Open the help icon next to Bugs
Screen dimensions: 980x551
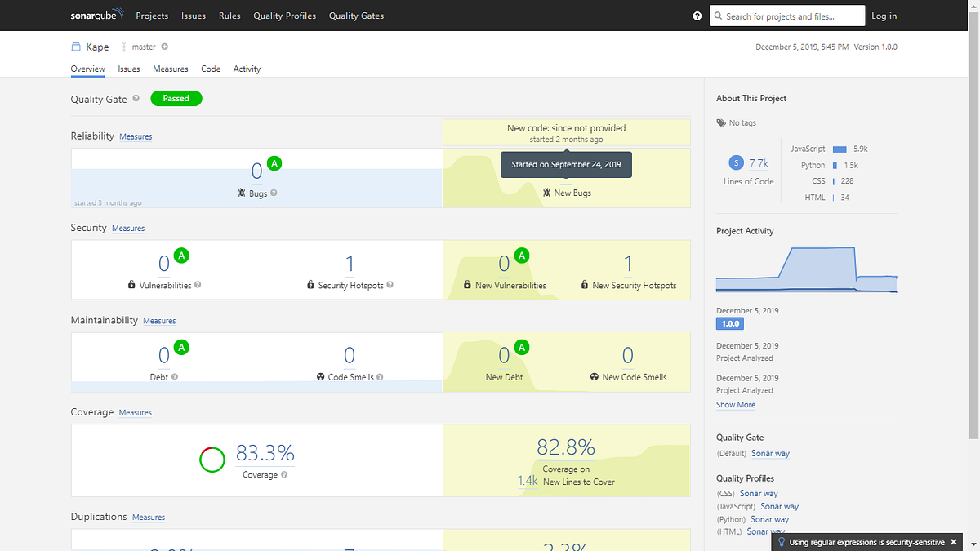tap(274, 193)
